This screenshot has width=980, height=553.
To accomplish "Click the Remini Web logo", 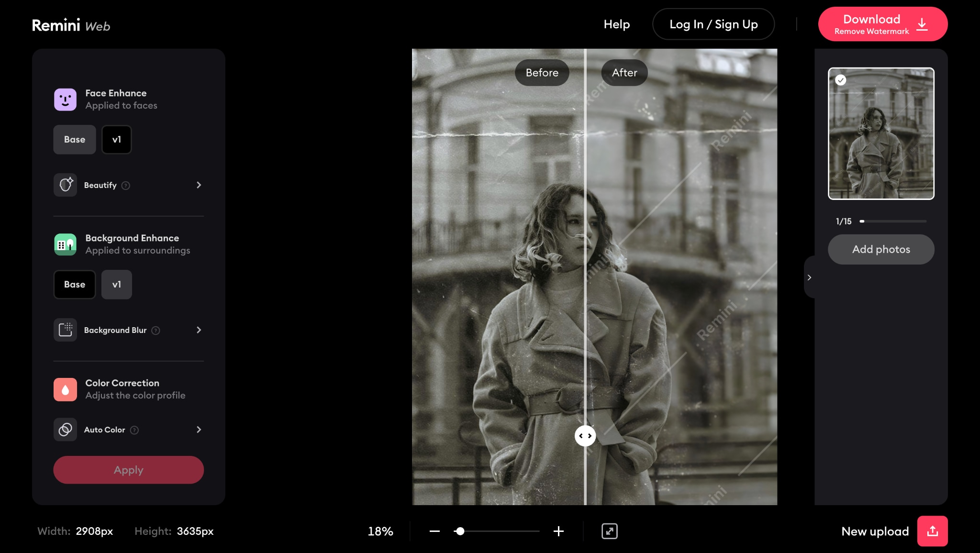I will coord(71,25).
